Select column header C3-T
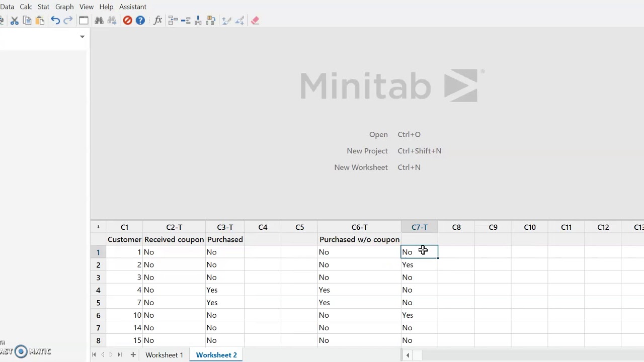 (225, 227)
